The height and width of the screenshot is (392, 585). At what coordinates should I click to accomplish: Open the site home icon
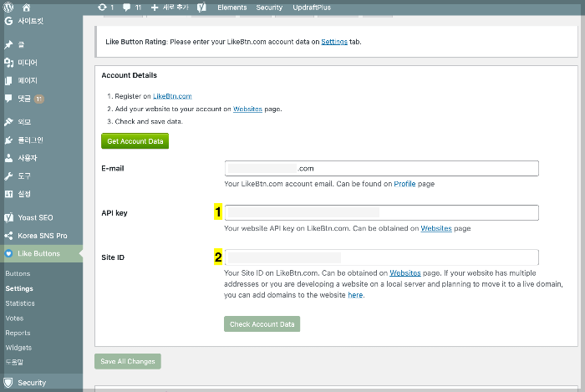pyautogui.click(x=26, y=7)
